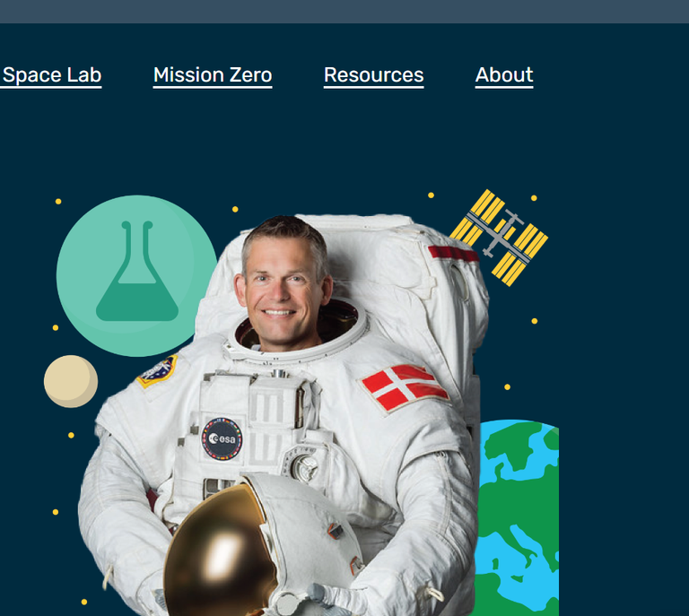Open the Space Lab navigation link
This screenshot has height=616, width=689.
[51, 75]
